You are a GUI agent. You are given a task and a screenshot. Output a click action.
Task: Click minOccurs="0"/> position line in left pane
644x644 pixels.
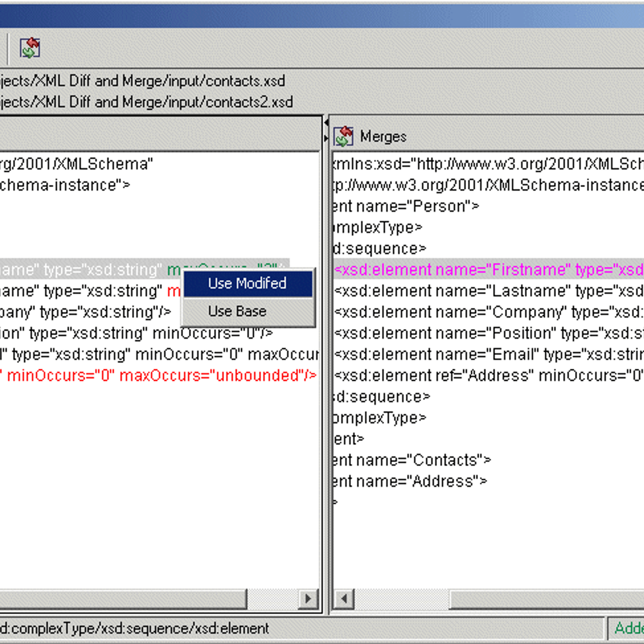coord(136,333)
